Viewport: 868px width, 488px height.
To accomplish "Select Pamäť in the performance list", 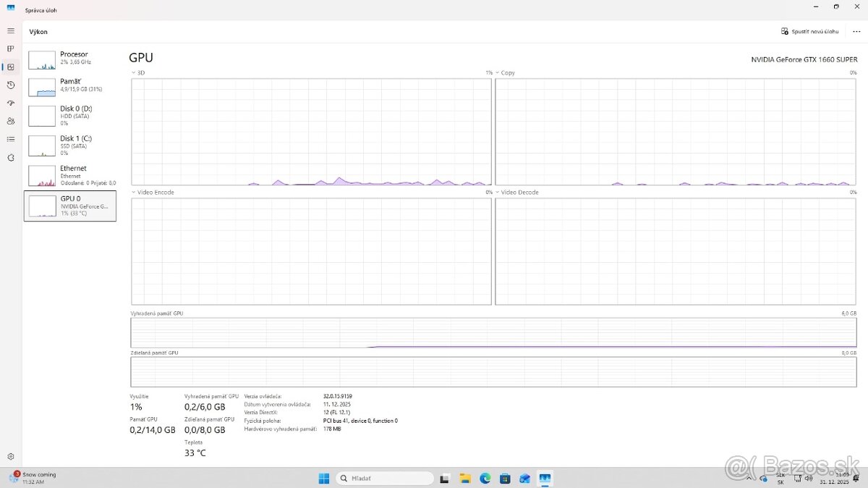I will coord(70,85).
